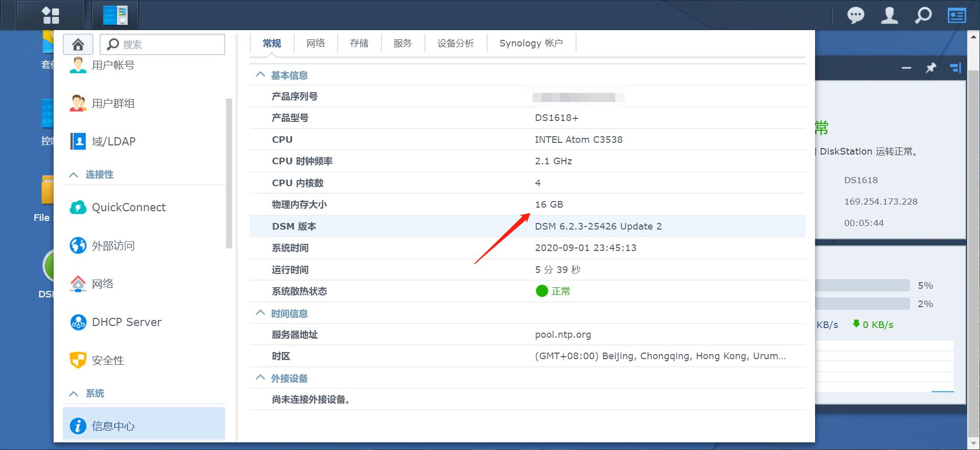Click the 用户群组 group icon

78,104
